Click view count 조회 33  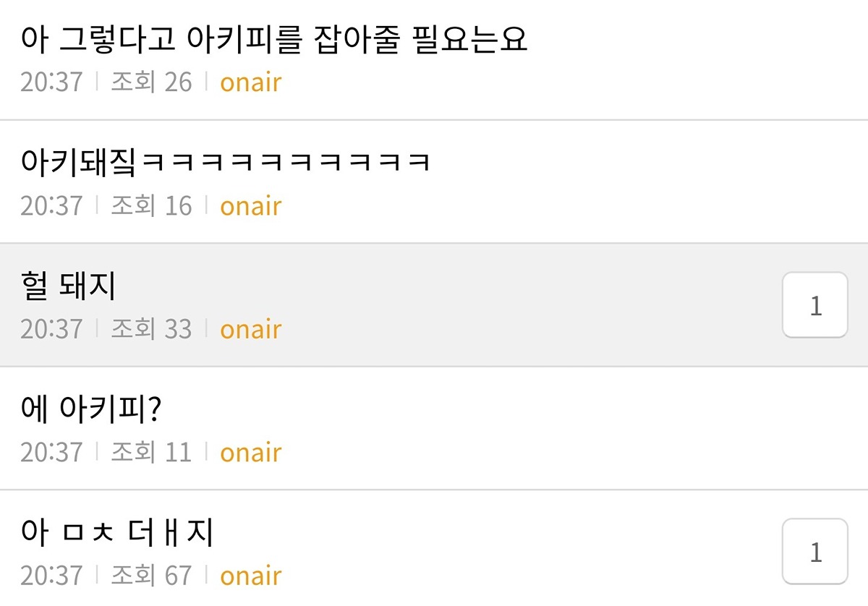151,329
